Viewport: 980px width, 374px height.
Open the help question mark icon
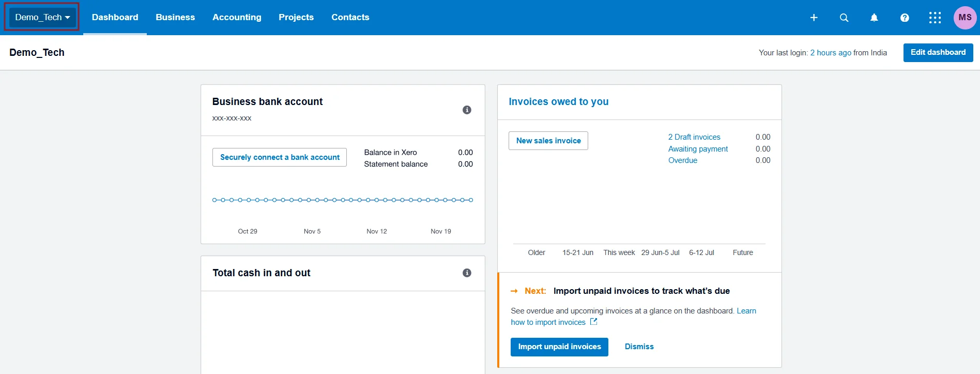coord(905,18)
